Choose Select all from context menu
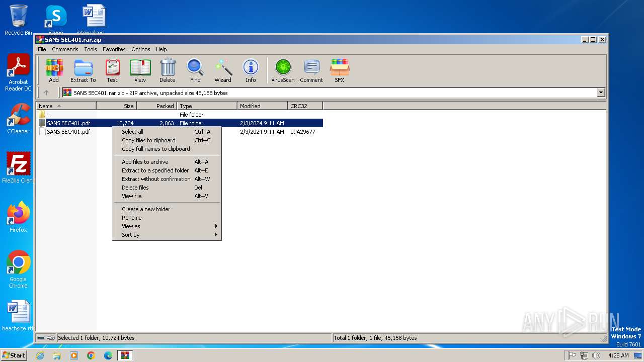The image size is (644, 362). click(167, 132)
